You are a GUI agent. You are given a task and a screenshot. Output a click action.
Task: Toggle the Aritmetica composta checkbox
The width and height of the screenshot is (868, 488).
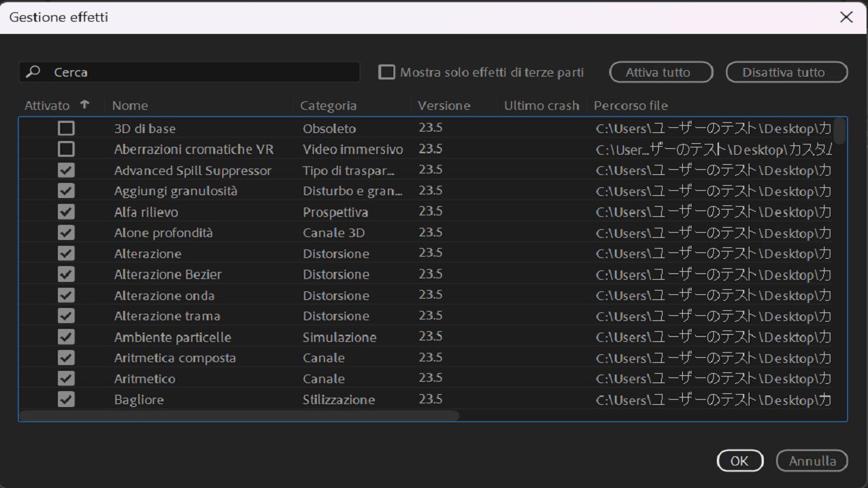(66, 358)
